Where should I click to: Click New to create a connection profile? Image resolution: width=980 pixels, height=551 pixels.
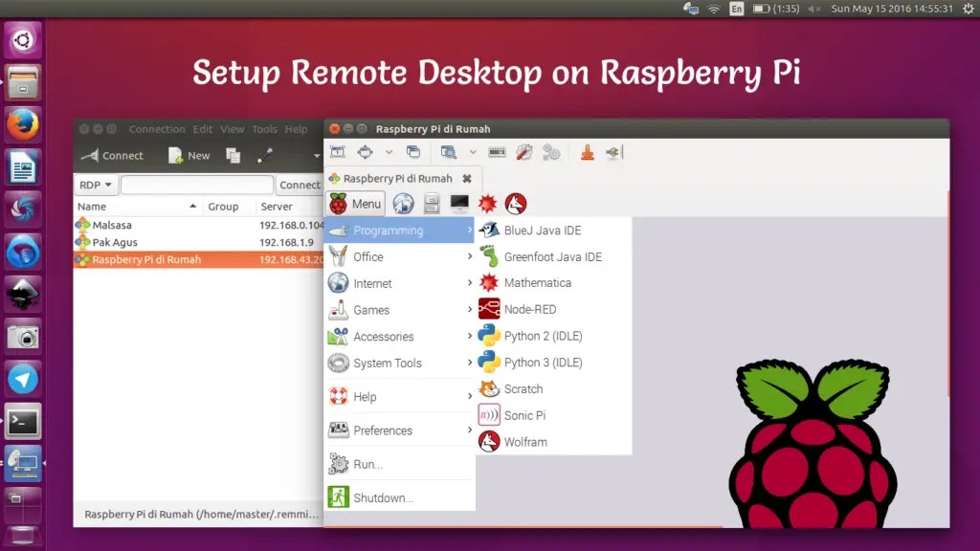(189, 155)
